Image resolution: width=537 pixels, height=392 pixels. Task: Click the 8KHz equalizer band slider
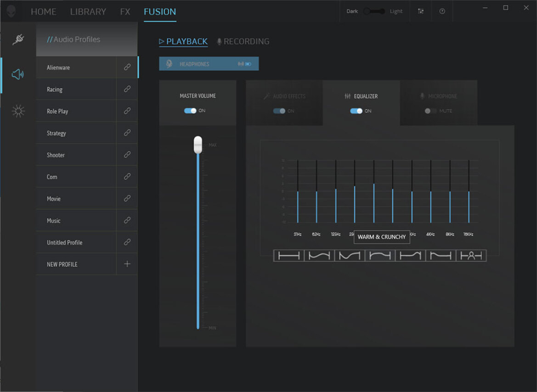pyautogui.click(x=450, y=191)
